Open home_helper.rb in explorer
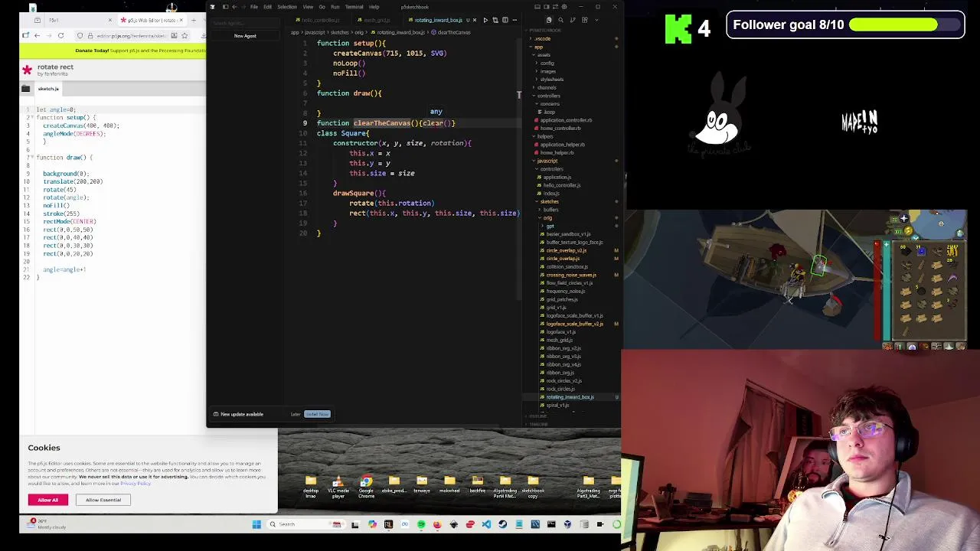 (x=557, y=152)
